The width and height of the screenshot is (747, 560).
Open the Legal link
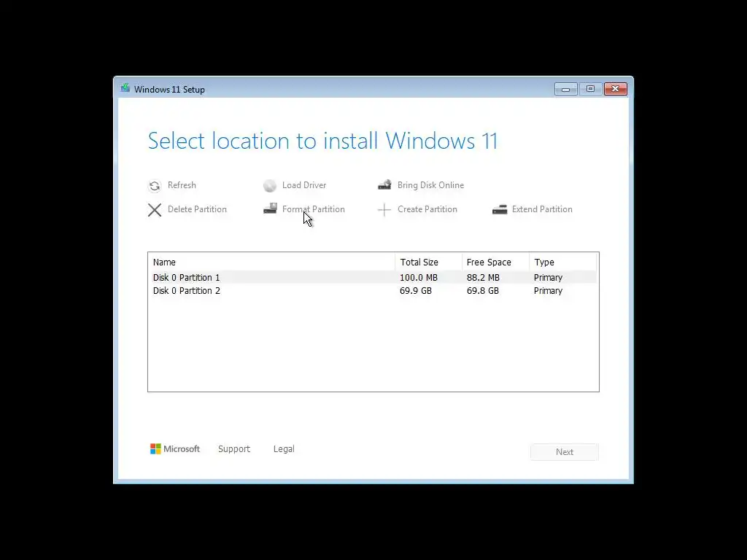pos(284,449)
